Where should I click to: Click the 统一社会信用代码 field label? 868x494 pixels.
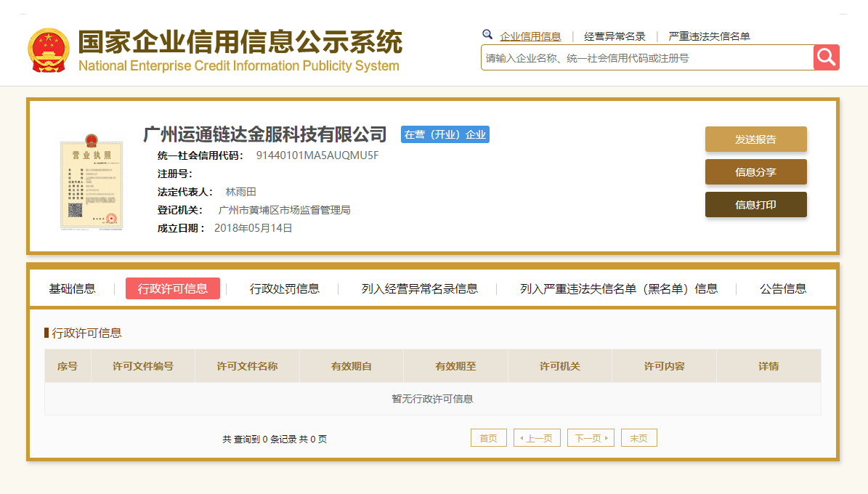200,155
